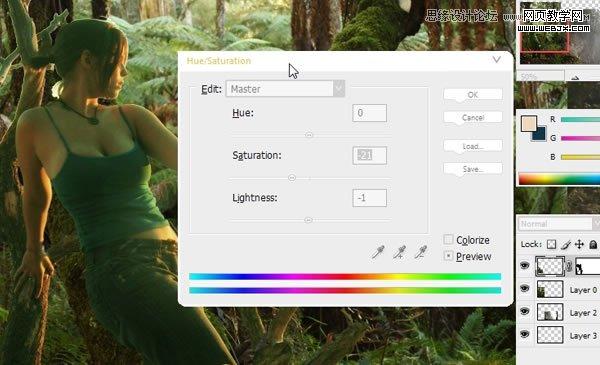Hide Layer 2 using its eye icon
The height and width of the screenshot is (365, 600).
(525, 311)
